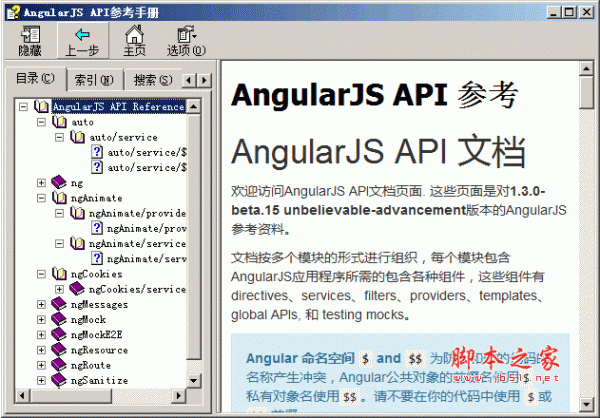Click the open book icon beside ngAnimate/provider

pos(77,213)
